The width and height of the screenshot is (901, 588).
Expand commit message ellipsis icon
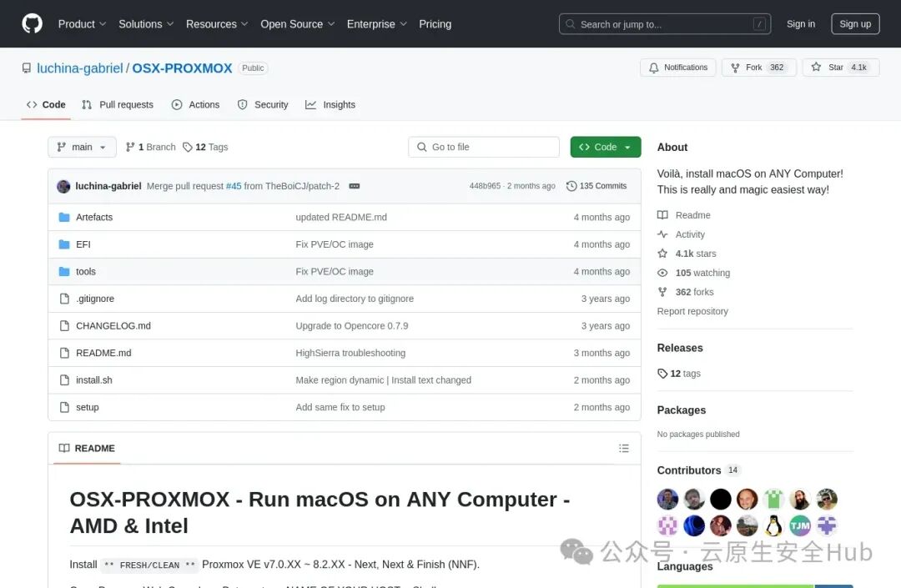[x=355, y=186]
